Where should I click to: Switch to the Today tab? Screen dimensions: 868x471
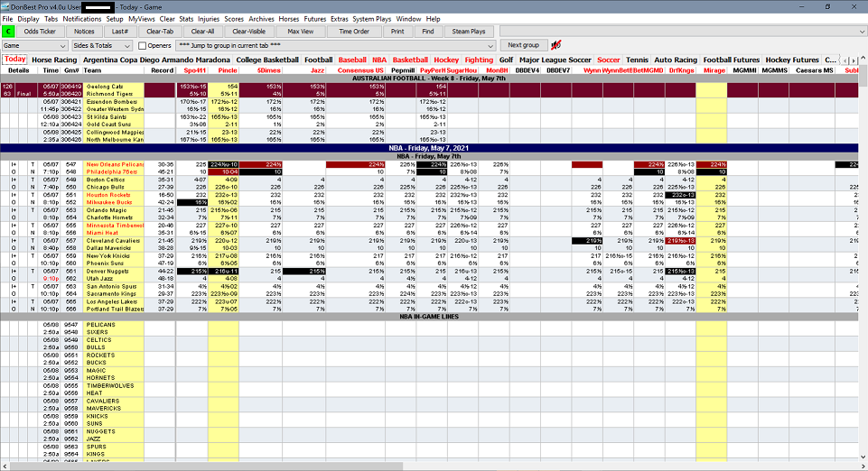pyautogui.click(x=15, y=60)
